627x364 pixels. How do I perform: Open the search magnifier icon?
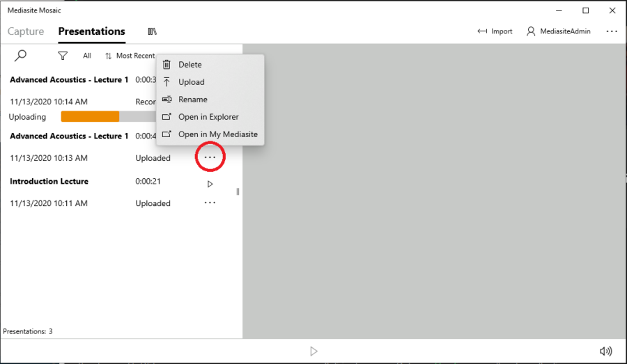(20, 56)
